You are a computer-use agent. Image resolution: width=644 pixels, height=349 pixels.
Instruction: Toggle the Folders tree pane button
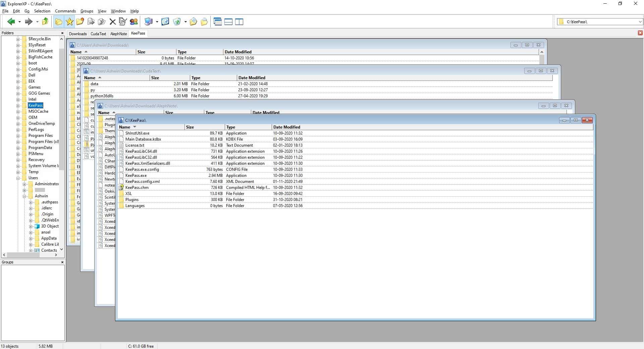59,22
